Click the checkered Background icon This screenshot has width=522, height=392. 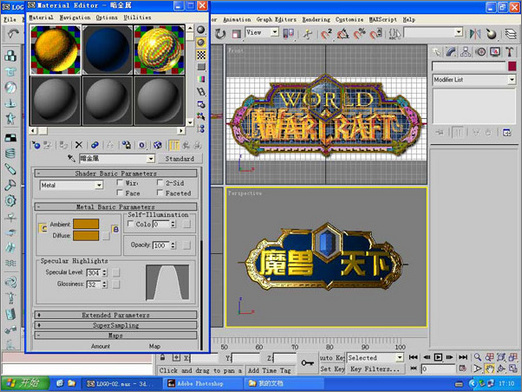point(201,55)
